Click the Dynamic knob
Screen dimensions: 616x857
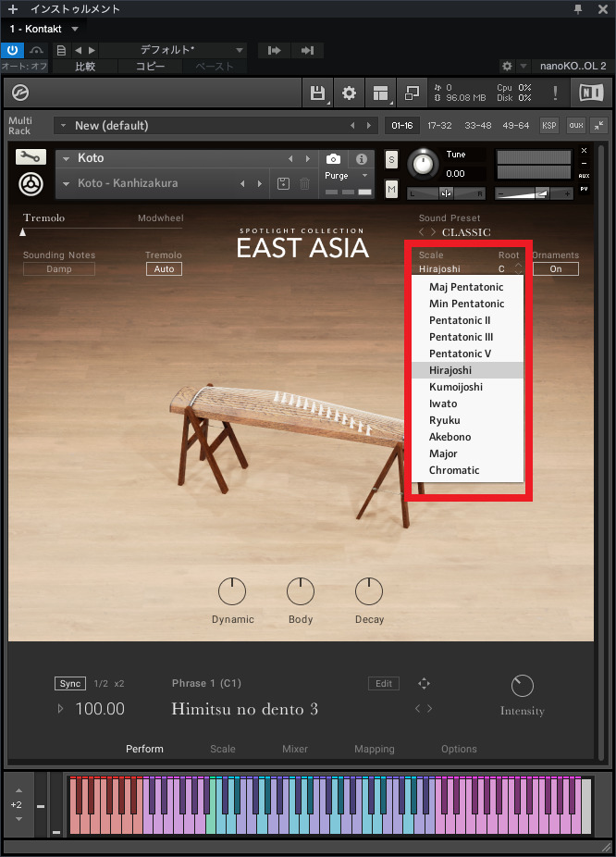click(232, 591)
